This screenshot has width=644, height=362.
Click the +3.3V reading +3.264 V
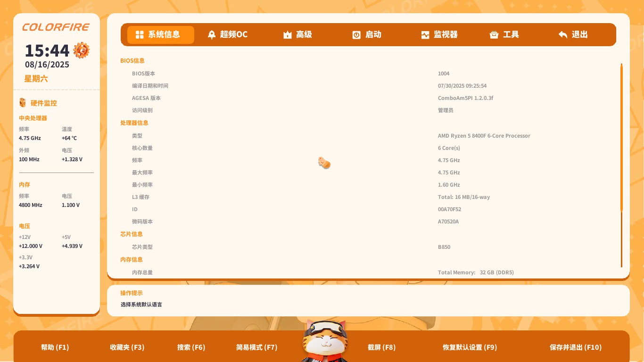click(x=29, y=266)
